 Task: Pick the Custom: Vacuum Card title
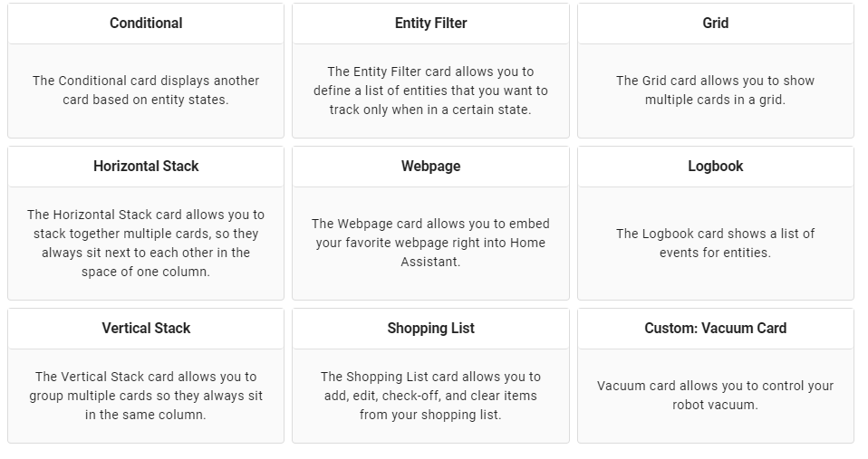tap(715, 329)
